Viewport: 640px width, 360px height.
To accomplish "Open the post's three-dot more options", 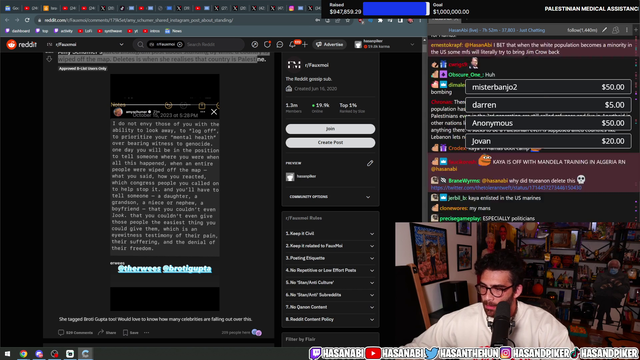I will click(x=147, y=333).
